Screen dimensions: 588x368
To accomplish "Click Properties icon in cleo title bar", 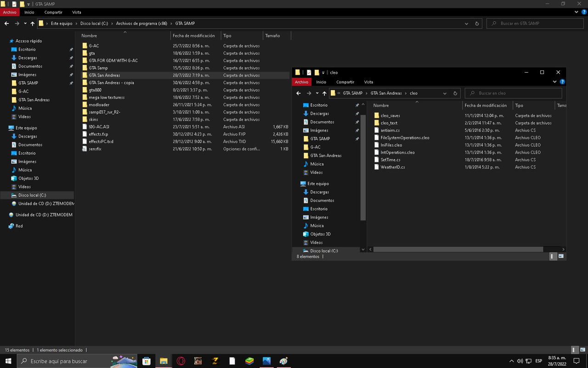I will 309,72.
